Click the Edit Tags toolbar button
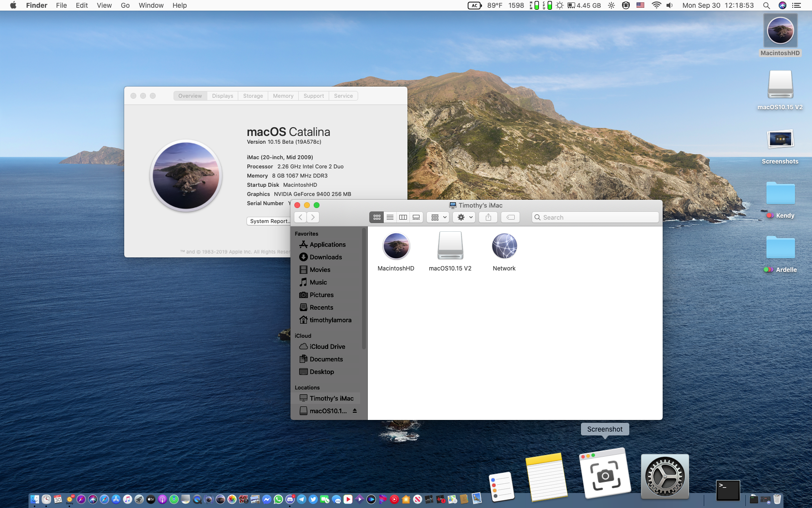The height and width of the screenshot is (508, 812). (x=510, y=217)
